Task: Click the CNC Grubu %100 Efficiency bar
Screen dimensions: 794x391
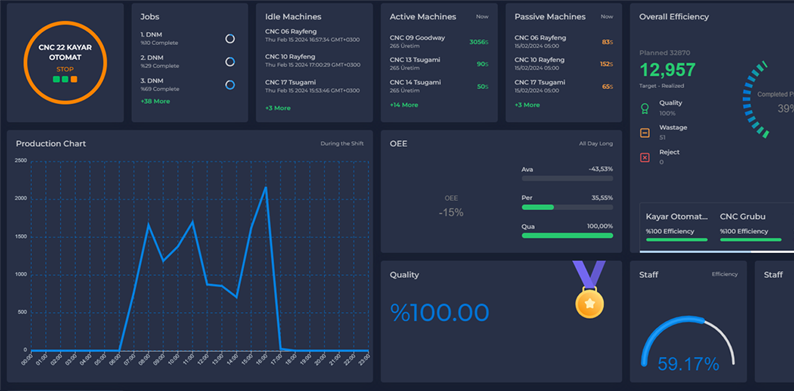Action: point(750,240)
